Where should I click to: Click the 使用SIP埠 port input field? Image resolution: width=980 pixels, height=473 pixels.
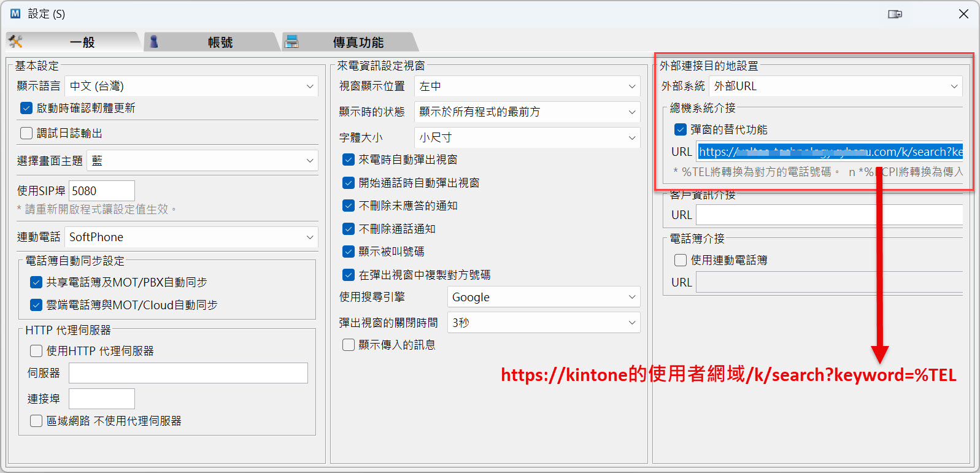click(x=101, y=191)
